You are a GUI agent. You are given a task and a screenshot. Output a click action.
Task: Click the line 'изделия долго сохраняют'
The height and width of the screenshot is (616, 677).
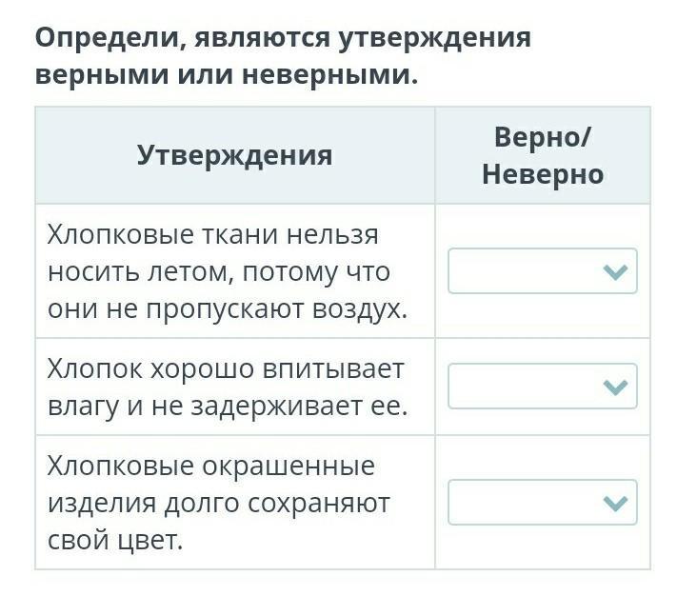(219, 504)
